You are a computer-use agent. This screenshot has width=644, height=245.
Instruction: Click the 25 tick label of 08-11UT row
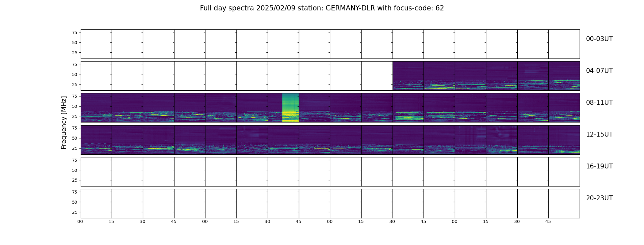pos(75,116)
